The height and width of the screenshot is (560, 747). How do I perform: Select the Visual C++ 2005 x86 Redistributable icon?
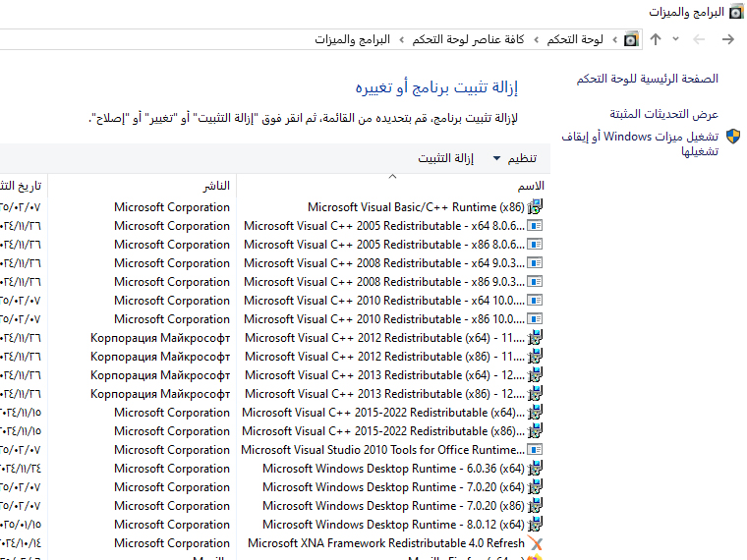pyautogui.click(x=535, y=245)
